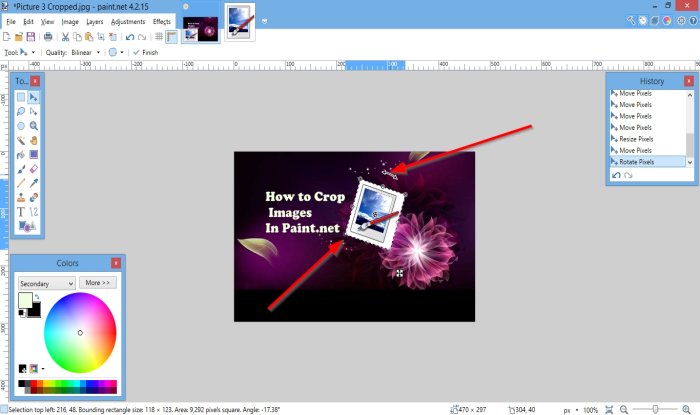Image resolution: width=700 pixels, height=415 pixels.
Task: Click the Open folder icon
Action: (x=19, y=37)
